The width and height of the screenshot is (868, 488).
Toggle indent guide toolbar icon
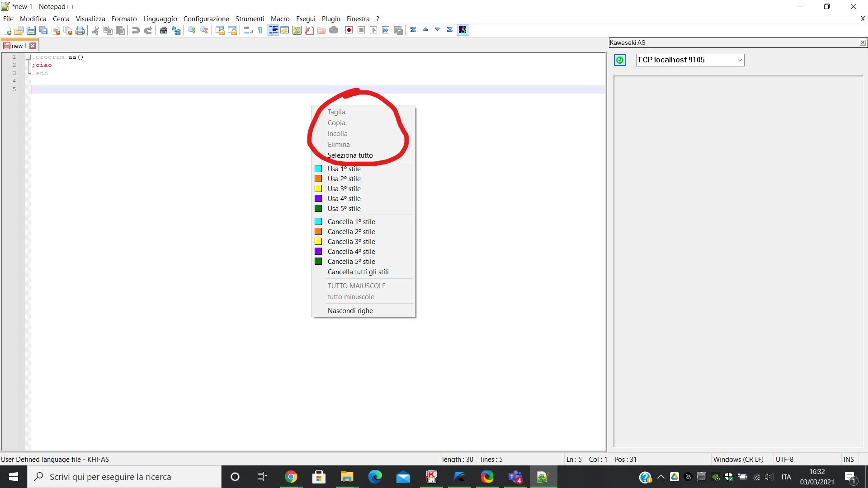(273, 30)
